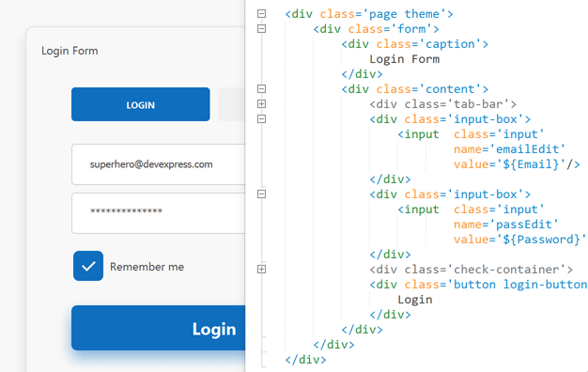The image size is (588, 372).
Task: Click the value='${Email}' code text
Action: [x=517, y=164]
